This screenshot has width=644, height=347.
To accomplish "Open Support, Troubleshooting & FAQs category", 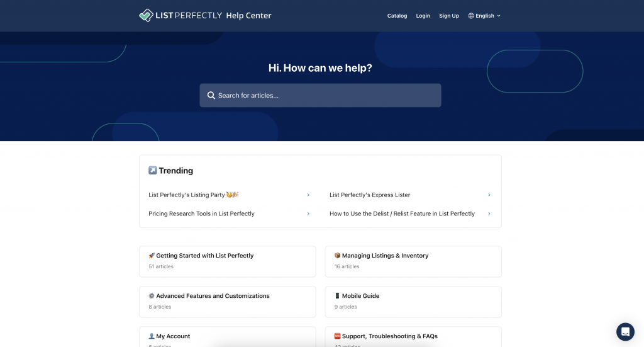I will tap(413, 337).
